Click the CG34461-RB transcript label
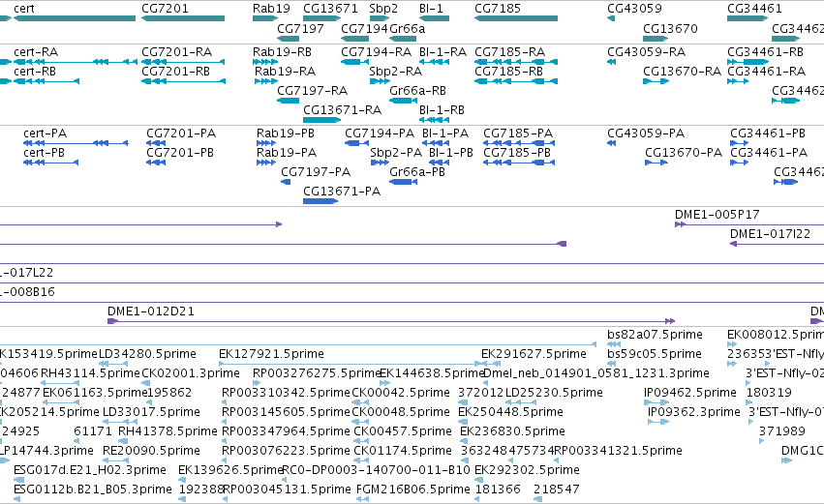824x504 pixels. (x=766, y=52)
